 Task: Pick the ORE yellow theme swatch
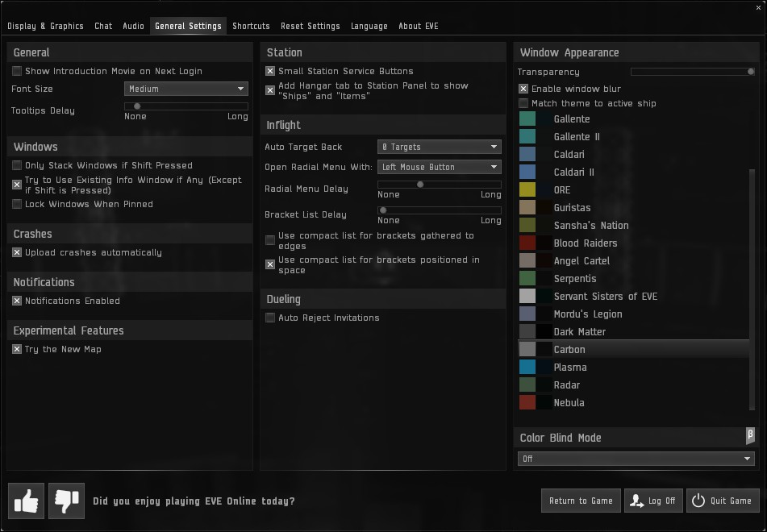pos(527,189)
